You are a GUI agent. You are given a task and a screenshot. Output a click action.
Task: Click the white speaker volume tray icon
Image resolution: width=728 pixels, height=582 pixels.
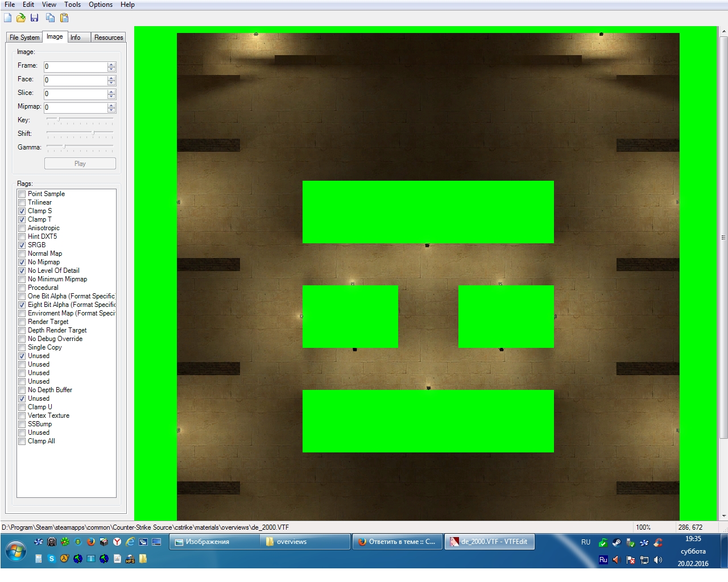[x=658, y=560]
